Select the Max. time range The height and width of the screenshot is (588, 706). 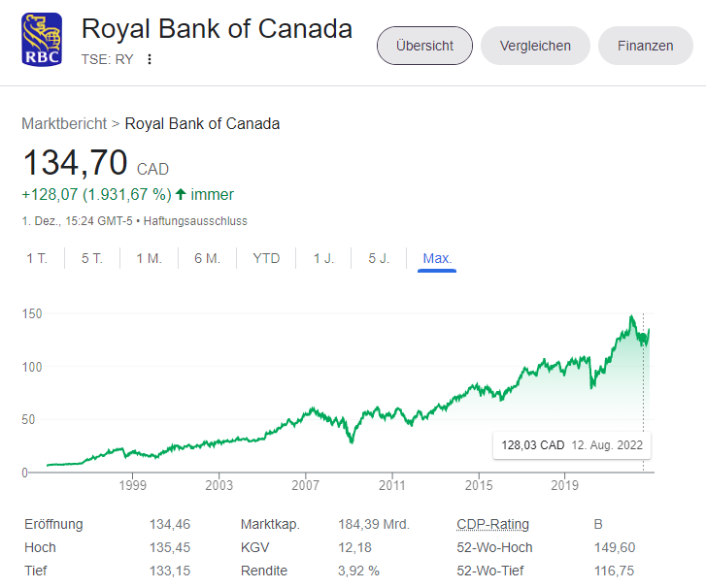point(437,258)
